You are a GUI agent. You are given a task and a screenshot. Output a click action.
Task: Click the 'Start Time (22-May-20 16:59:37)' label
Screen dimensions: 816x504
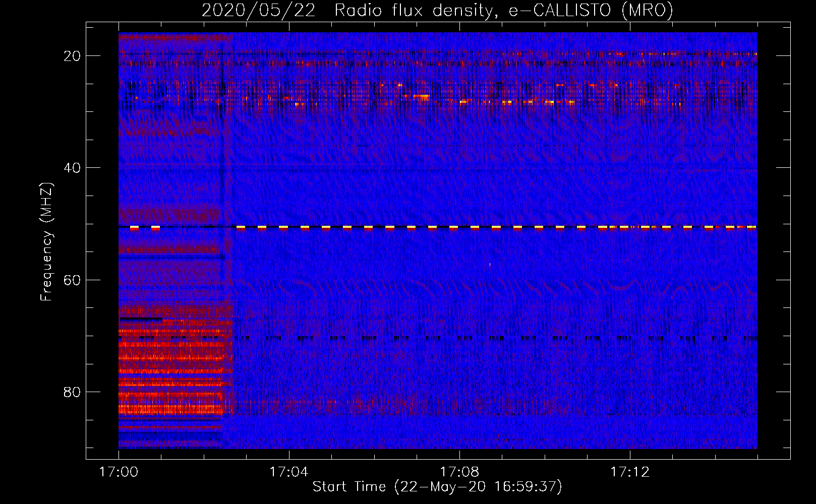tap(437, 487)
